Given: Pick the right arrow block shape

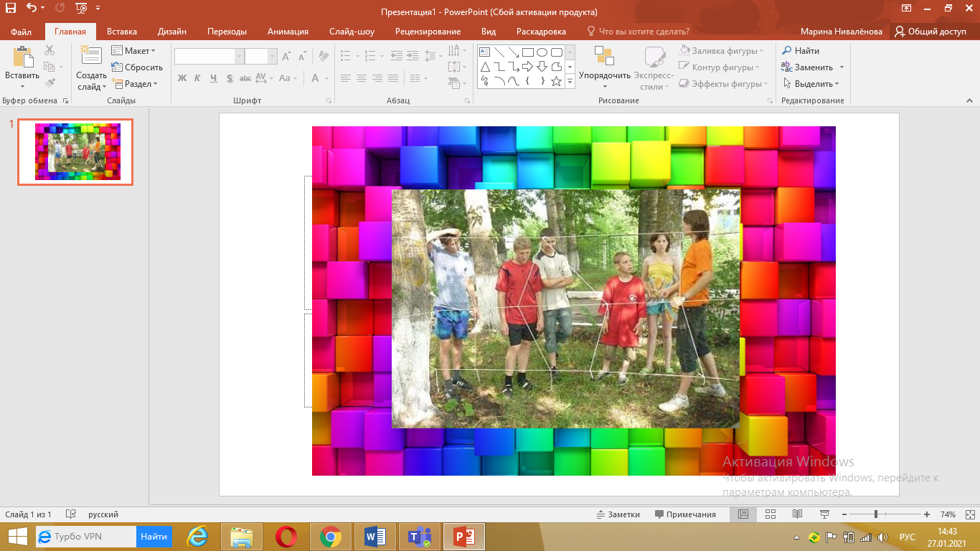Looking at the screenshot, I should coord(527,67).
